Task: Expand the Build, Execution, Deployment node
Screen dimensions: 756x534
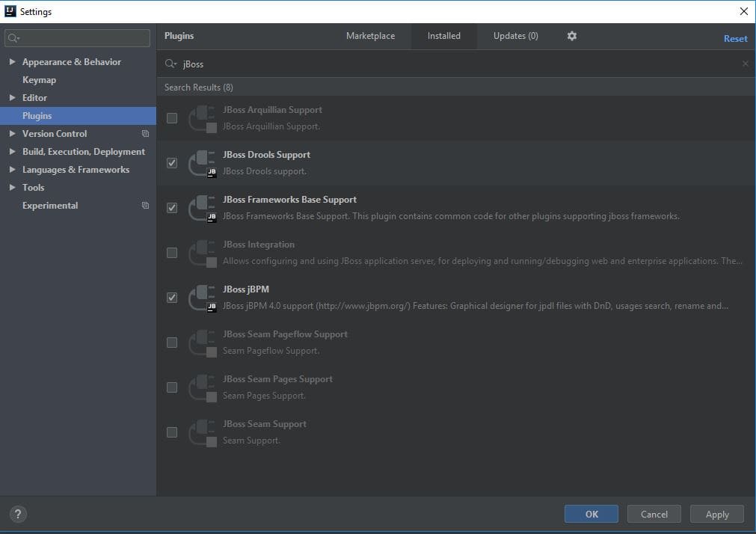Action: 12,152
